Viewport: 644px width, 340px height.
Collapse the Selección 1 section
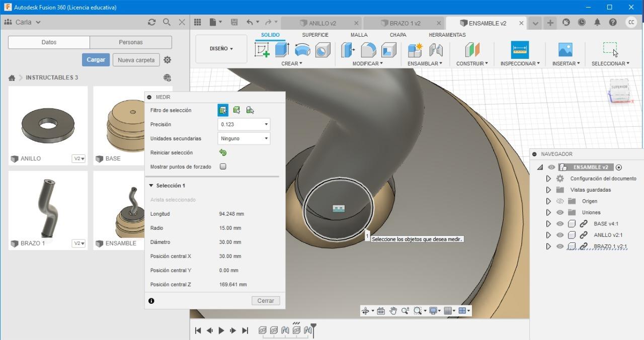(x=151, y=186)
